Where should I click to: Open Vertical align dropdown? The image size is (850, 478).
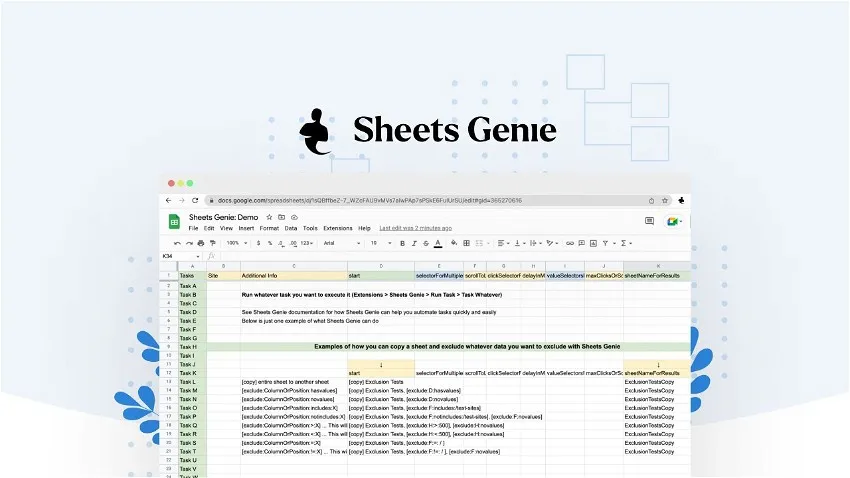coord(520,243)
